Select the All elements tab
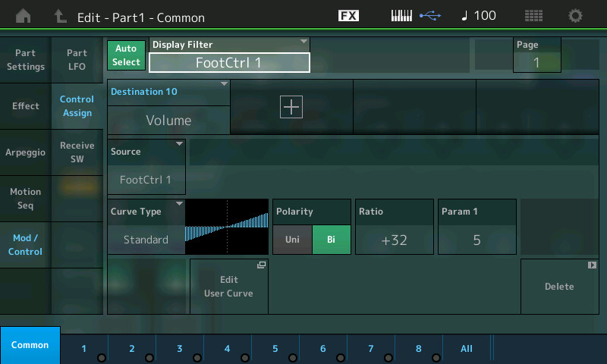607x364 pixels. pyautogui.click(x=467, y=349)
